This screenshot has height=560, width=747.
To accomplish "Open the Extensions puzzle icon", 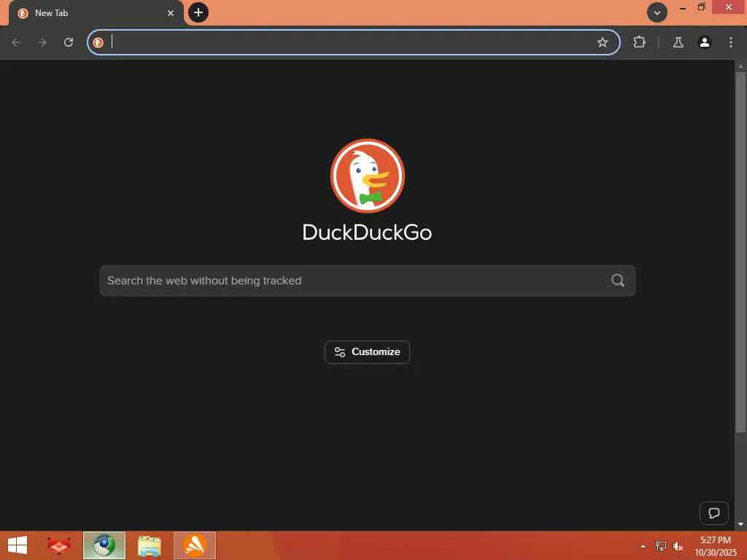I will coord(639,42).
